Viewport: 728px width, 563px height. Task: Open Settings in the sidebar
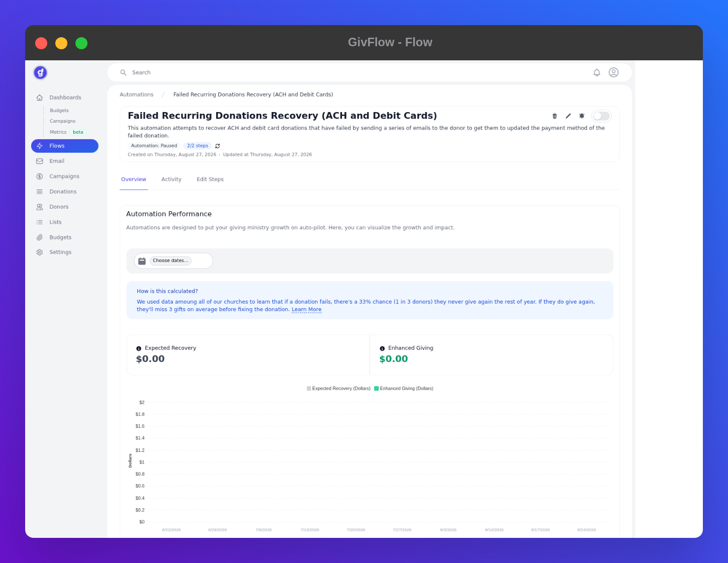(x=65, y=252)
